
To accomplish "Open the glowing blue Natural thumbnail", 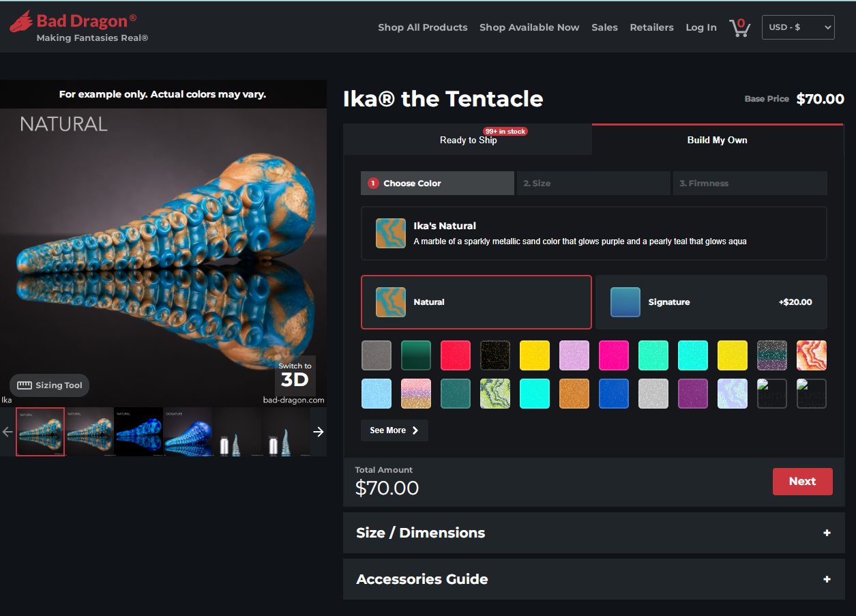I will [138, 432].
